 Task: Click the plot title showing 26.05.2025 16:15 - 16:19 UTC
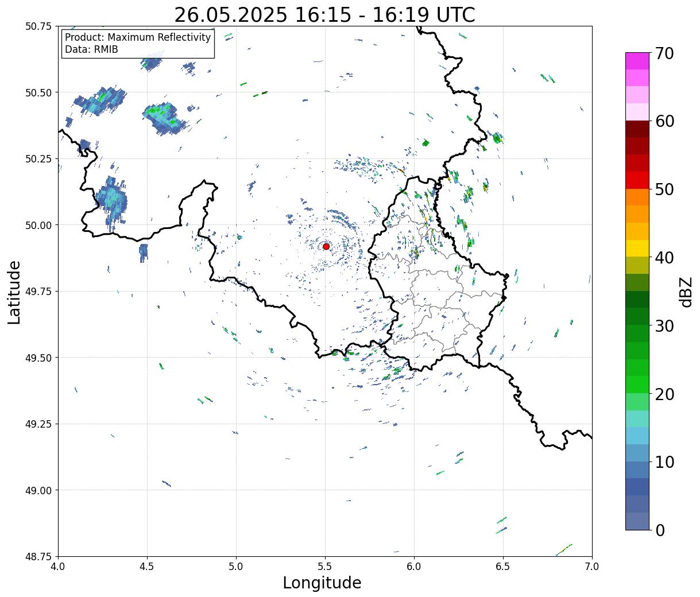[324, 14]
